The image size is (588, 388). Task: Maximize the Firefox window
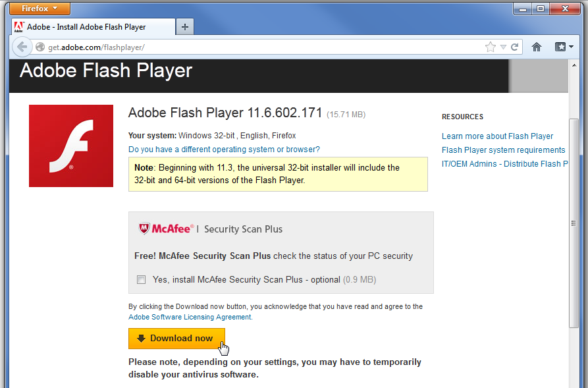[541, 9]
